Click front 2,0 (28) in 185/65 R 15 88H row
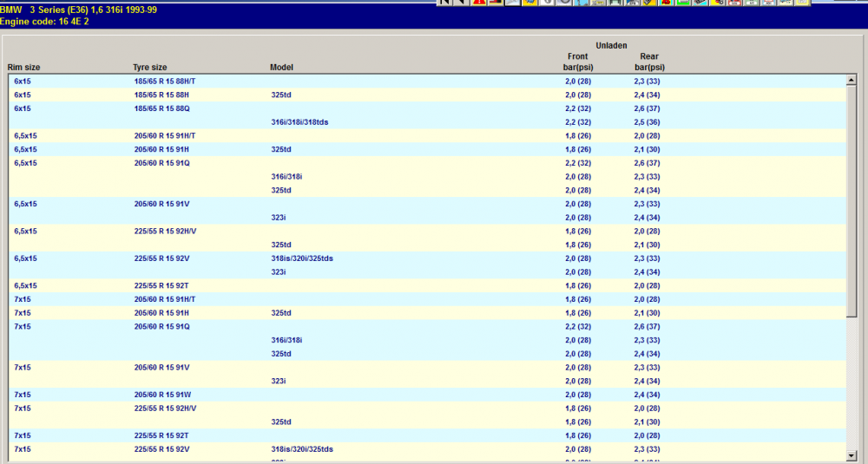The image size is (868, 464). point(578,95)
